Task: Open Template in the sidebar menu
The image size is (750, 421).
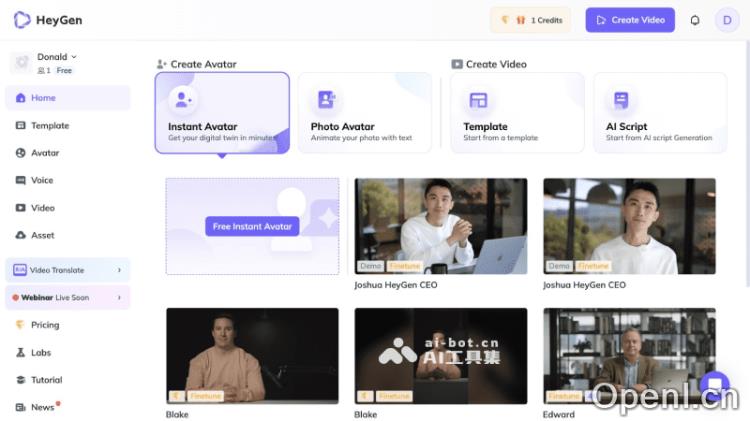Action: pos(49,126)
